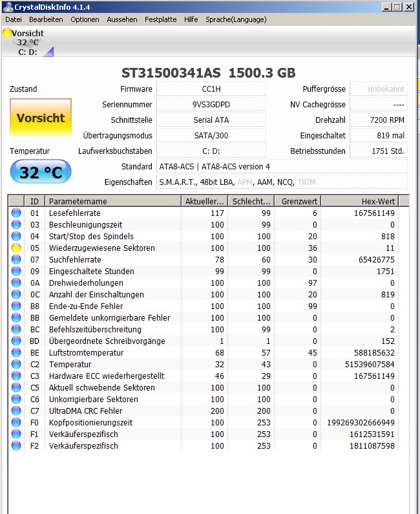Open the Bearbeiten menu
Screen dimensions: 420x514
[x=46, y=19]
